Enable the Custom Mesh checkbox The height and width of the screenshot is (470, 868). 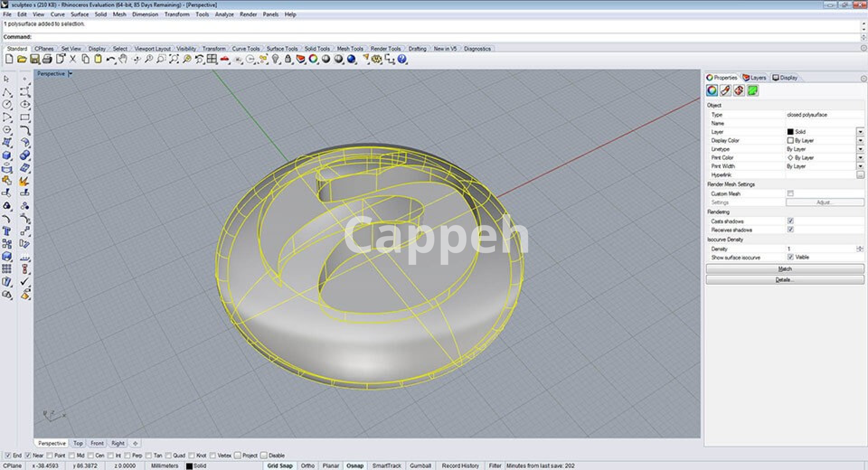790,193
